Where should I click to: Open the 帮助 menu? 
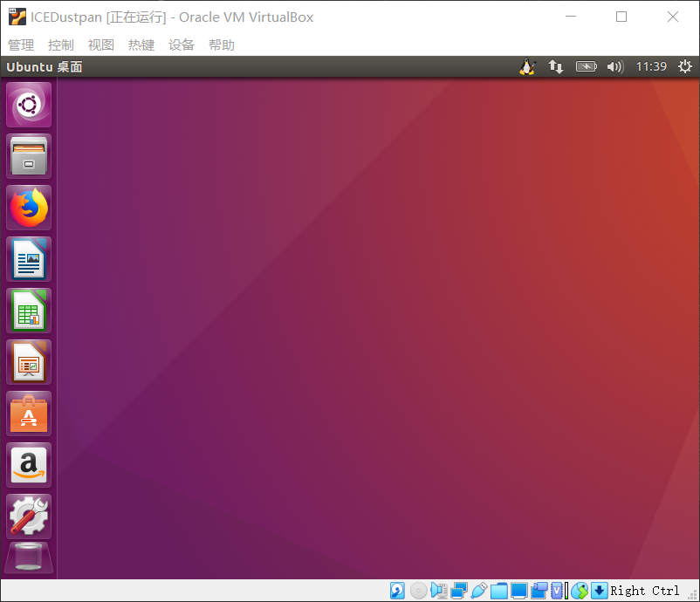222,45
